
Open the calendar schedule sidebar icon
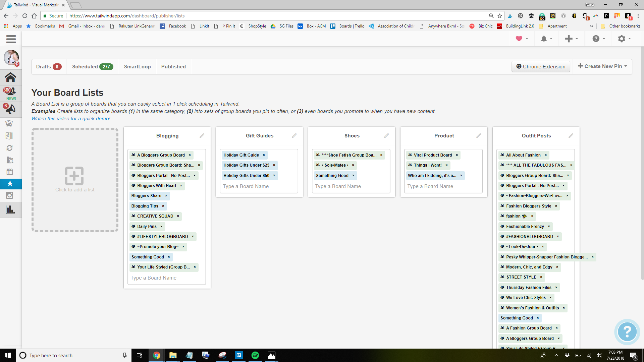tap(10, 172)
